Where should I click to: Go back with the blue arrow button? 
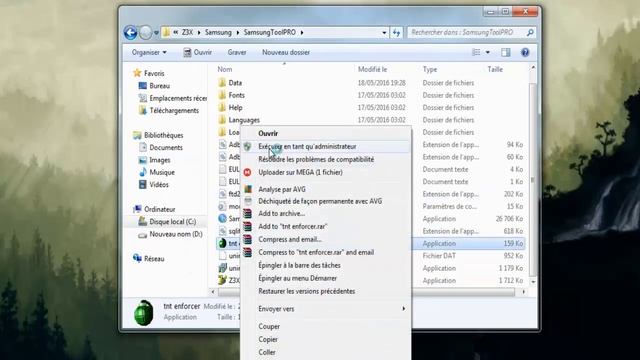pyautogui.click(x=131, y=32)
